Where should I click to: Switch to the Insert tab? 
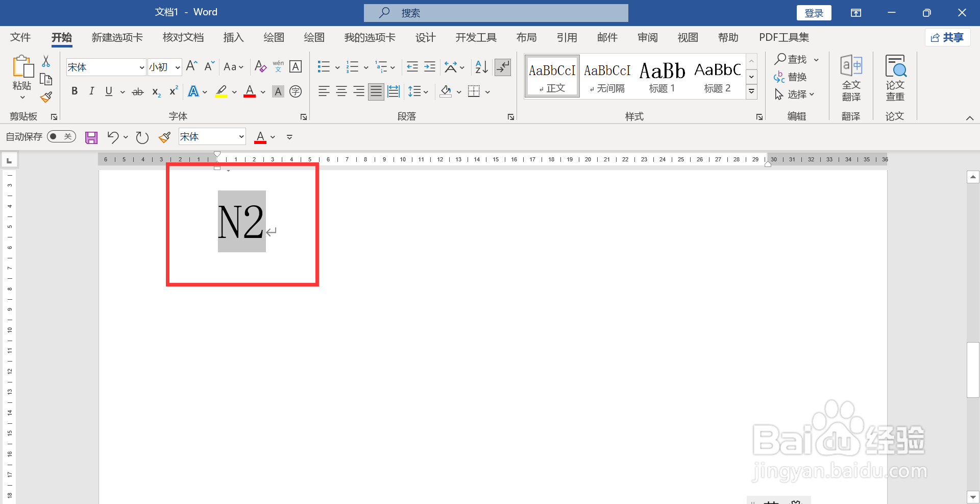pos(233,37)
